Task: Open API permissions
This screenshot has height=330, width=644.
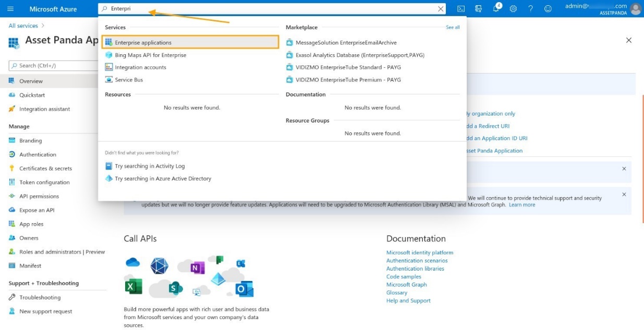Action: tap(39, 196)
